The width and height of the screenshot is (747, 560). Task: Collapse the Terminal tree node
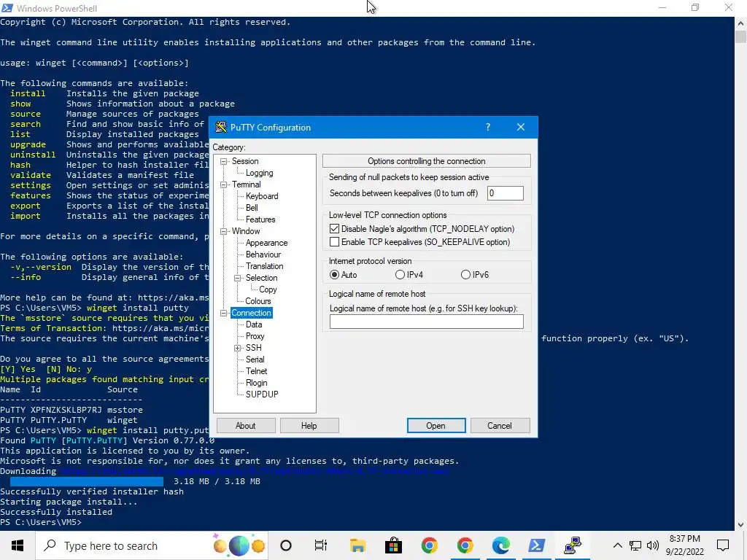[223, 184]
